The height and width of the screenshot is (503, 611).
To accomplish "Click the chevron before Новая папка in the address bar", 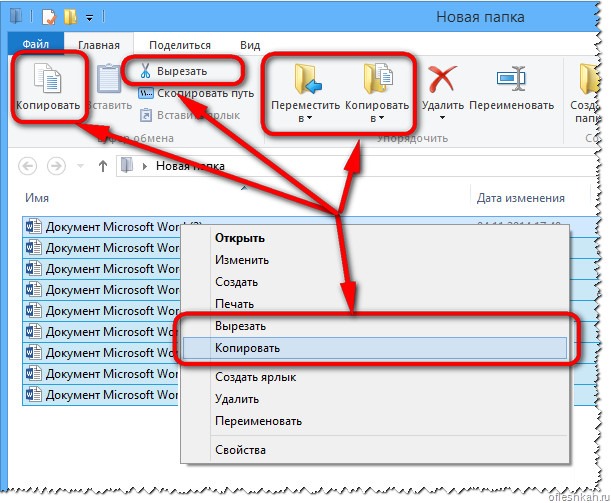I will pos(145,166).
